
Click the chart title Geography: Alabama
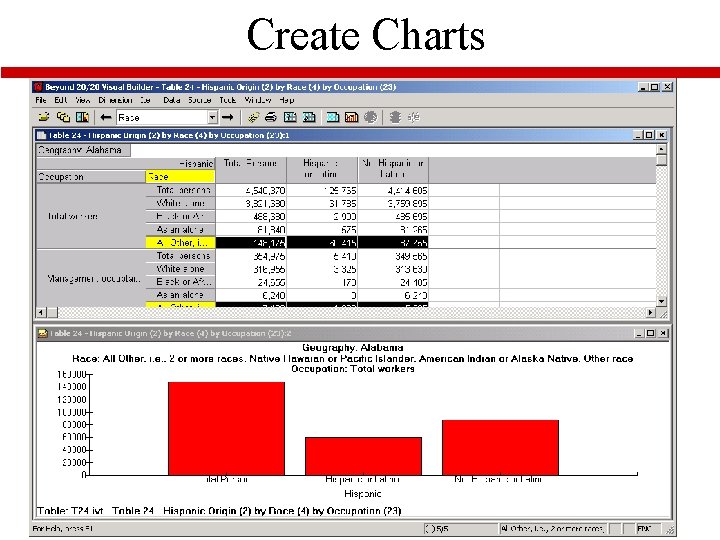[x=353, y=348]
